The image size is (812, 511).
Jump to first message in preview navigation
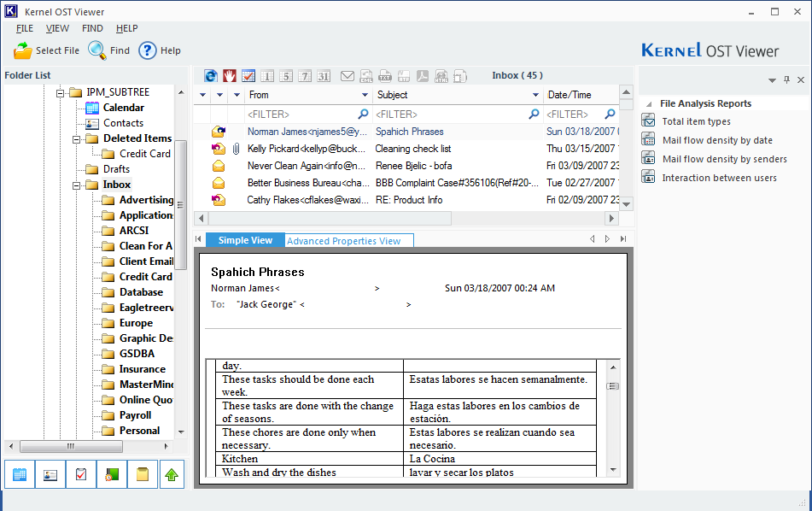point(198,239)
